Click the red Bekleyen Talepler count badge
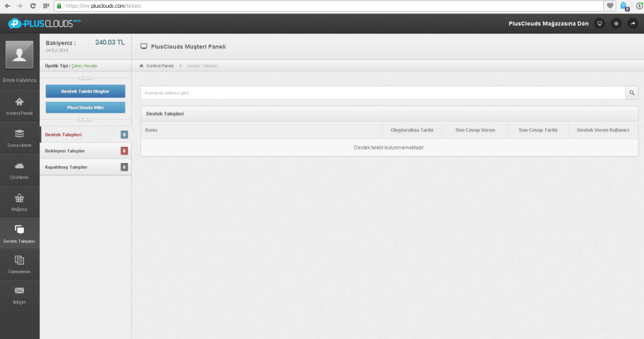This screenshot has width=644, height=339. 124,151
